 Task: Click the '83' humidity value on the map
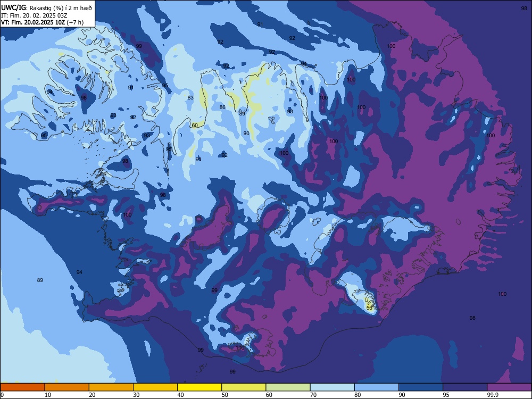pyautogui.click(x=190, y=98)
